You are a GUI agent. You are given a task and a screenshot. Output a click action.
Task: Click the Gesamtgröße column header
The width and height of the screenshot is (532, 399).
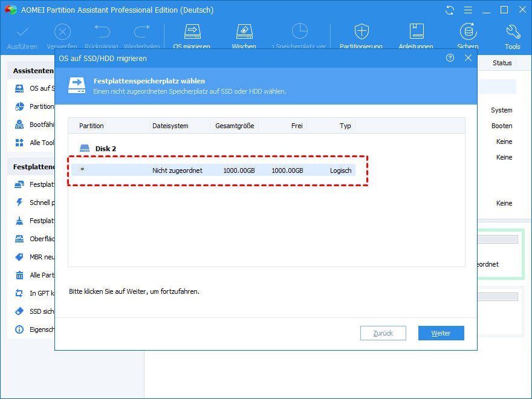coord(235,126)
